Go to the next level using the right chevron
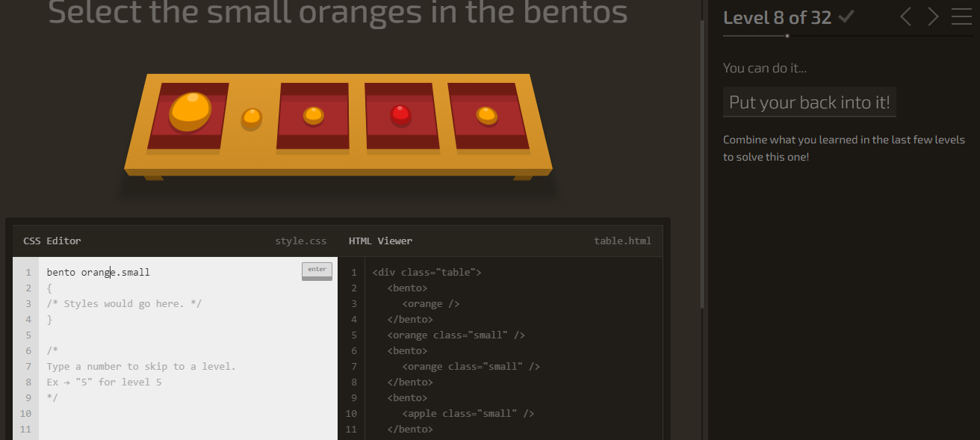This screenshot has width=980, height=440. point(932,16)
